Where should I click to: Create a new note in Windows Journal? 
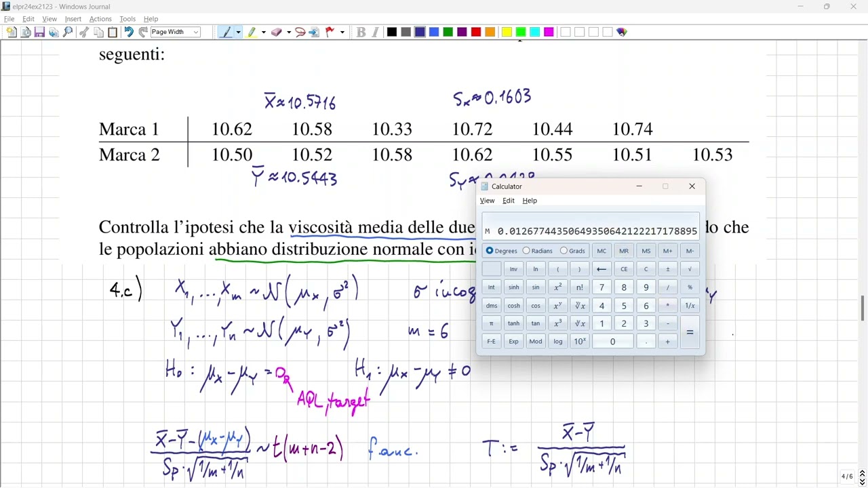coord(12,32)
